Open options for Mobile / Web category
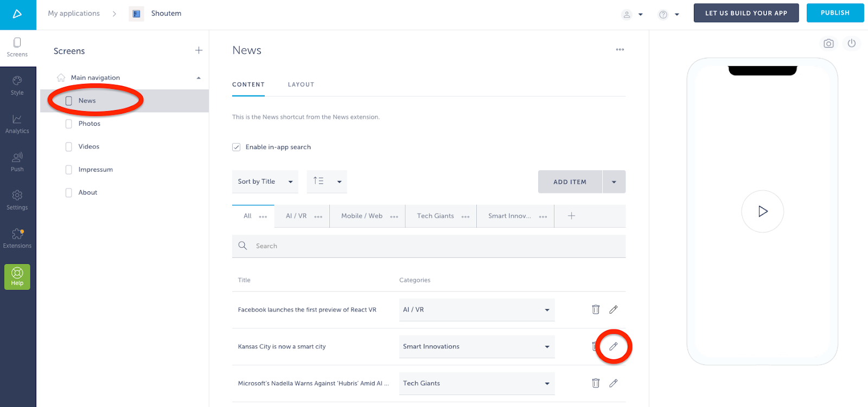This screenshot has width=868, height=407. (x=394, y=217)
